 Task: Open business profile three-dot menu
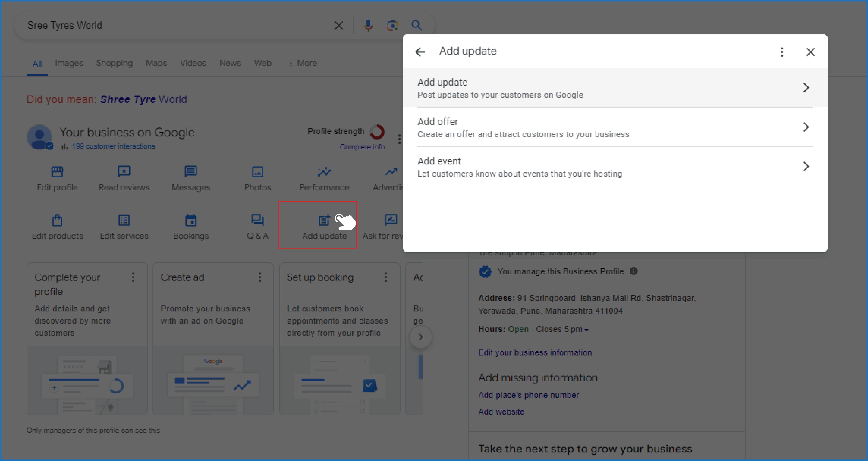399,139
